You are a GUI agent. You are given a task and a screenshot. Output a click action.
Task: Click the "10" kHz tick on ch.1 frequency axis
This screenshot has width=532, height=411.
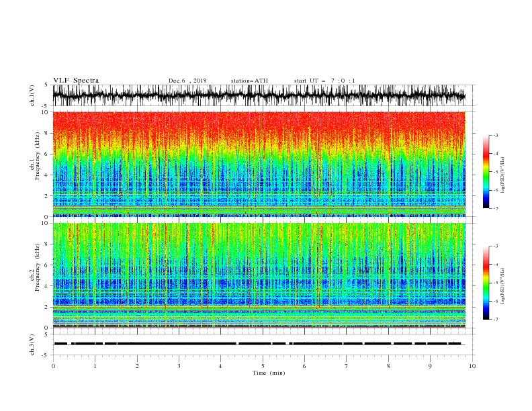point(45,112)
